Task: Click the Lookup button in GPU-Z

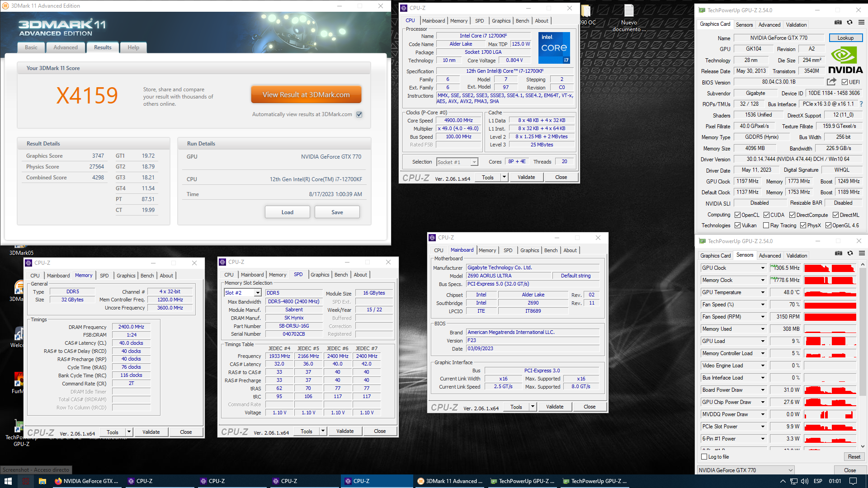Action: click(x=845, y=38)
